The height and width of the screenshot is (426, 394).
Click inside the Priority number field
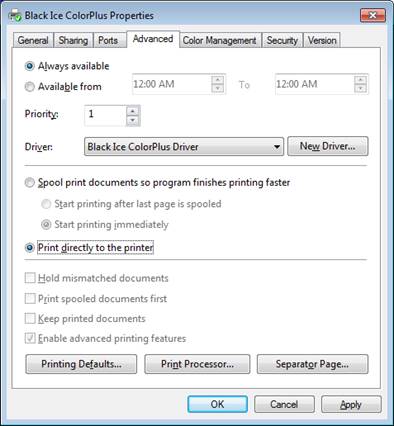pos(105,115)
